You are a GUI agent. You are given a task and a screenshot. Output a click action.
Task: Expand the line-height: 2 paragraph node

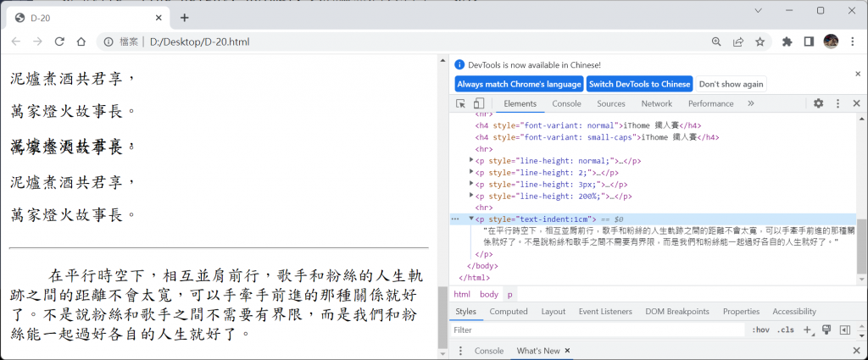pyautogui.click(x=471, y=172)
